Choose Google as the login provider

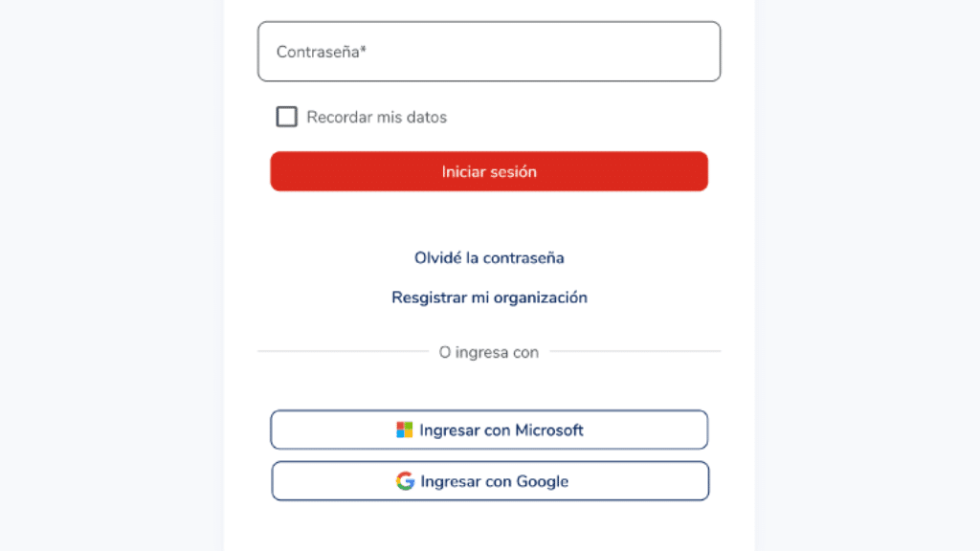[x=490, y=481]
